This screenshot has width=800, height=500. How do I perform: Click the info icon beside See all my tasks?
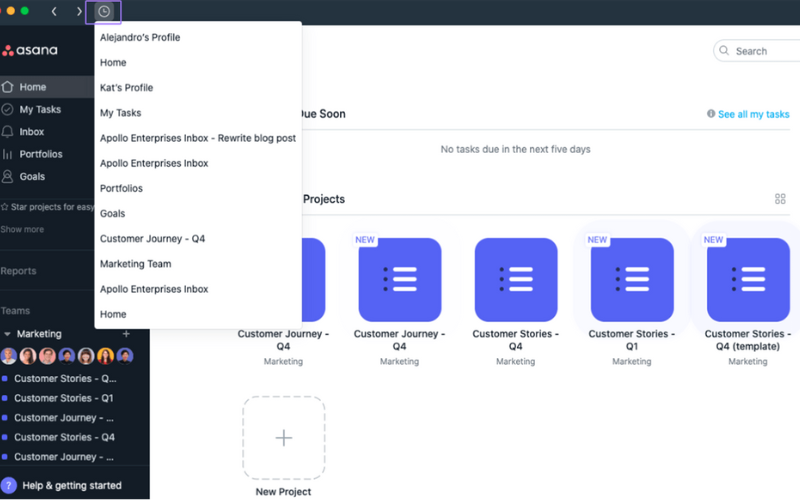[711, 113]
